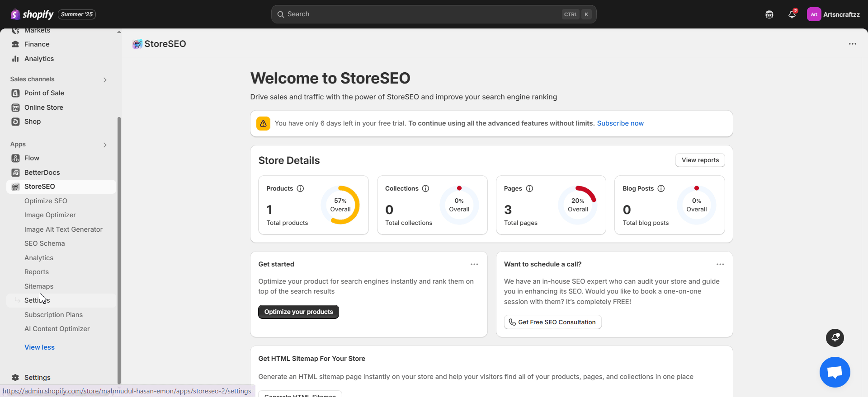This screenshot has height=397, width=868.
Task: Click Get Free SEO Consultation button
Action: [x=552, y=322]
